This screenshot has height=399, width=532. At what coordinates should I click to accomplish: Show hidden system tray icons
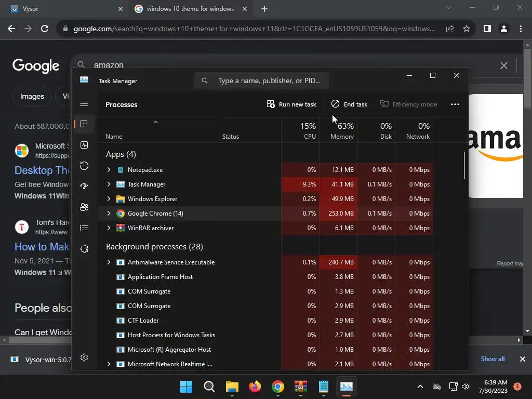[420, 387]
